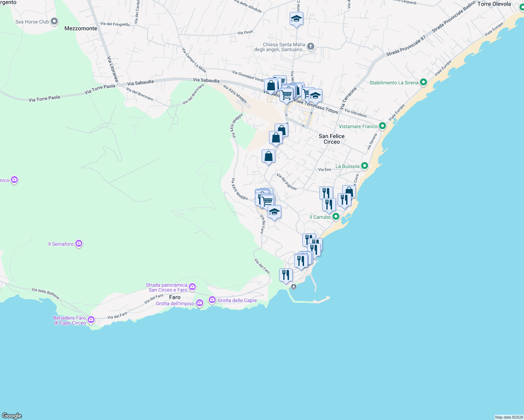Click the shopping bag marker east near Viale Circe
The width and height of the screenshot is (524, 420).
[x=349, y=190]
